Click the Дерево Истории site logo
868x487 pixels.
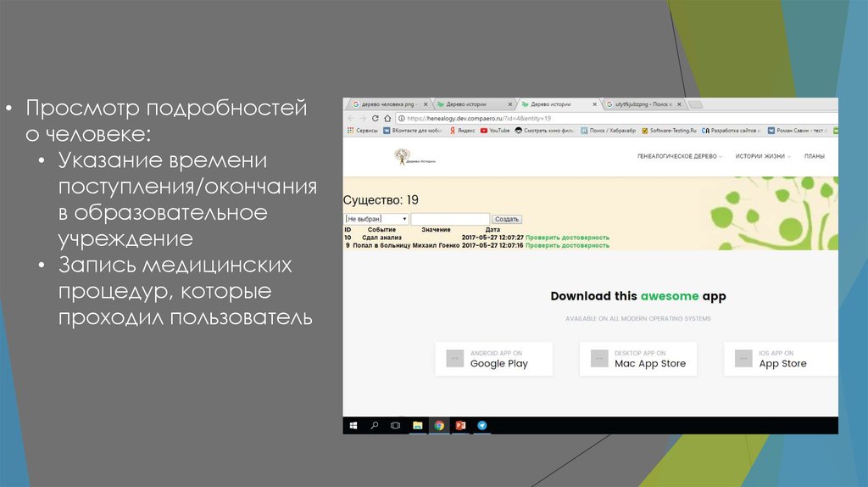[415, 157]
